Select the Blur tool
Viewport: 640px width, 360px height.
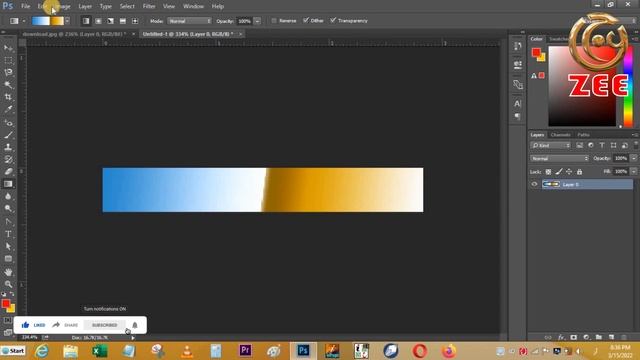[x=8, y=196]
